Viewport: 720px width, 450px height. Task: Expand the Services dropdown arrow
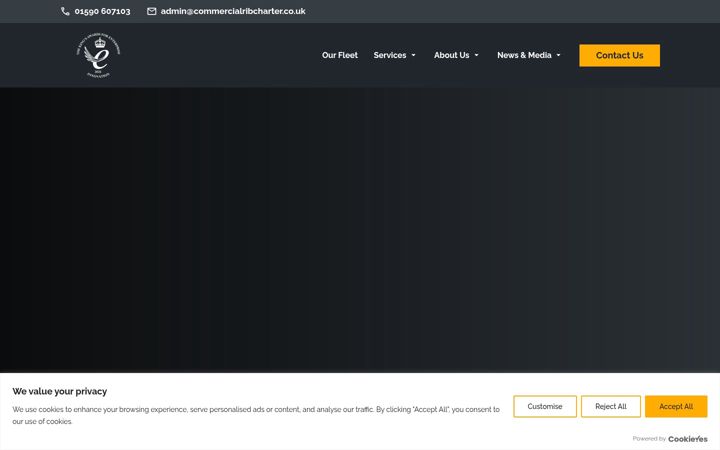click(x=413, y=55)
